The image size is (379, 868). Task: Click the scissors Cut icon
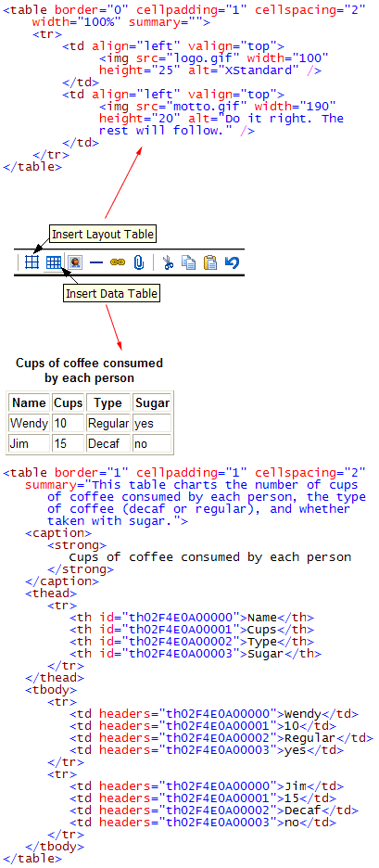click(x=169, y=262)
